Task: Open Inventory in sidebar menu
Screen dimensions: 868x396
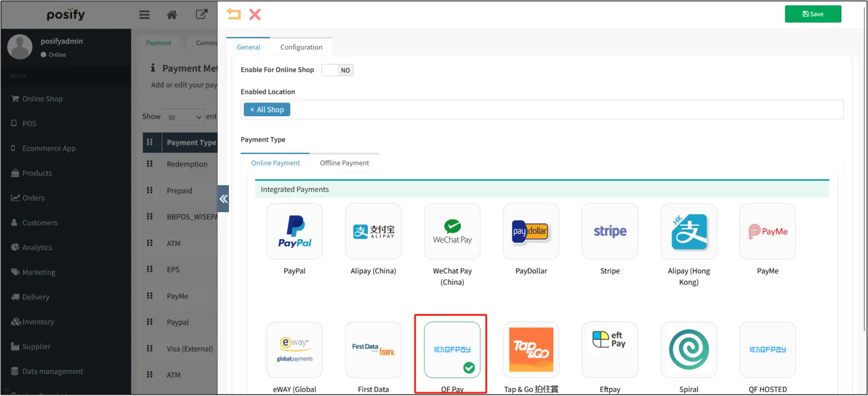Action: tap(66, 322)
